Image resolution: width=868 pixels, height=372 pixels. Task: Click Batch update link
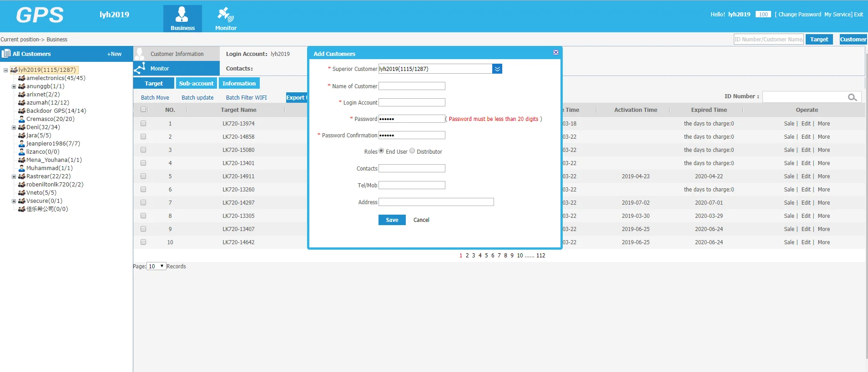197,97
